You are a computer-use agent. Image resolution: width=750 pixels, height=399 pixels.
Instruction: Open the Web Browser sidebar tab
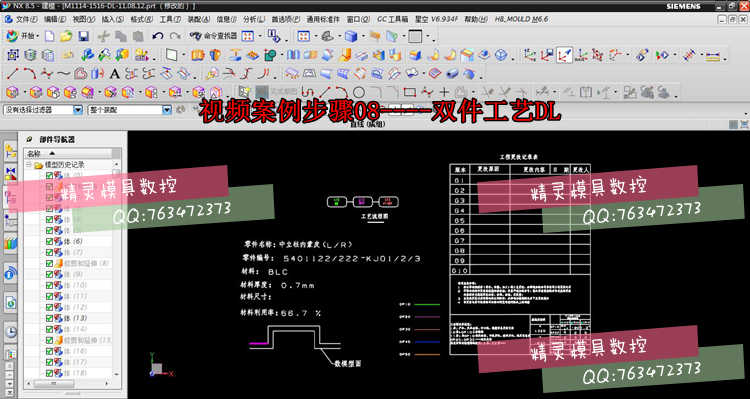[x=11, y=302]
